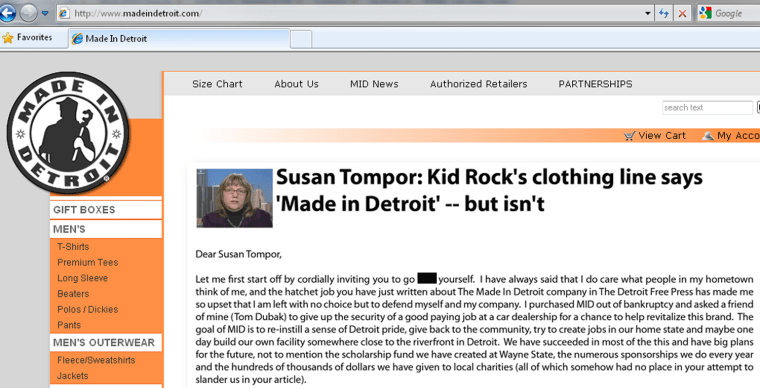Click the Google search provider icon
760x388 pixels.
[705, 14]
